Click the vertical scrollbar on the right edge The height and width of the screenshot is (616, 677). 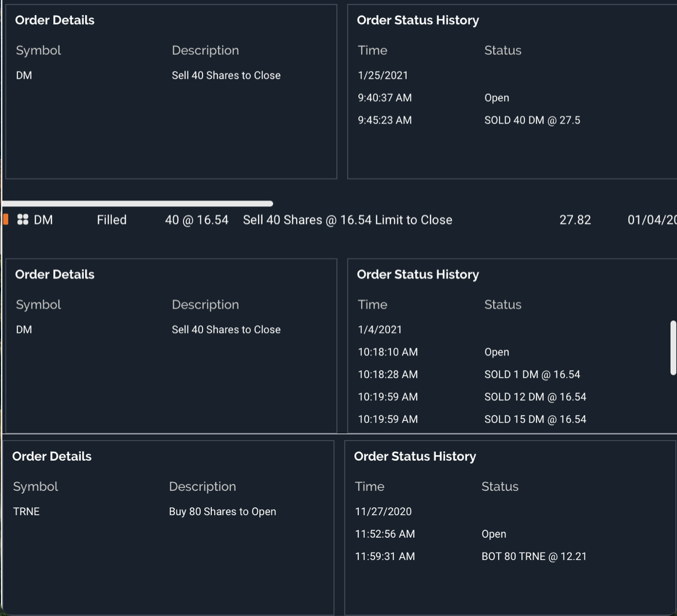tap(673, 348)
